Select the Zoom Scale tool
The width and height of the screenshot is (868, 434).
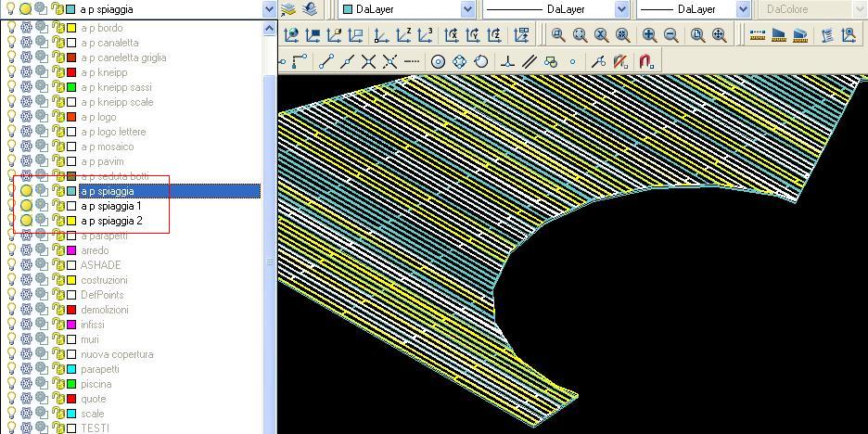tap(601, 35)
